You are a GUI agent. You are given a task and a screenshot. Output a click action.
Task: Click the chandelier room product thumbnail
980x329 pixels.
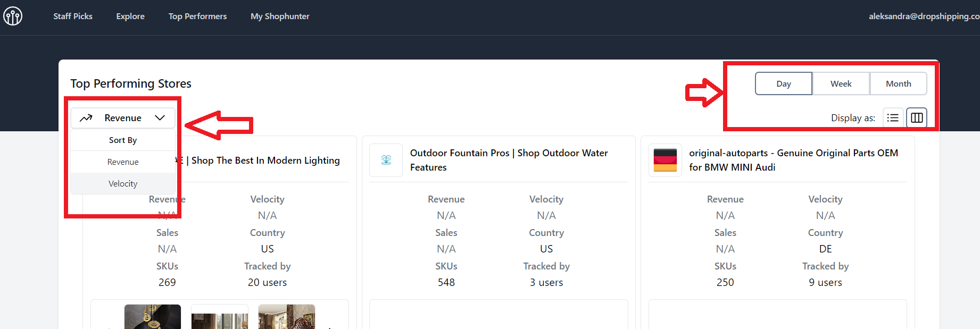coord(287,317)
